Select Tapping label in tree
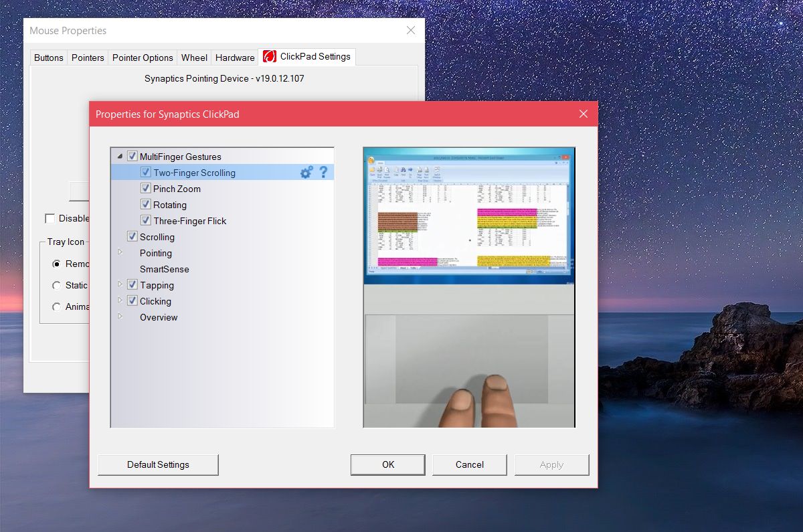The image size is (803, 532). [x=157, y=285]
